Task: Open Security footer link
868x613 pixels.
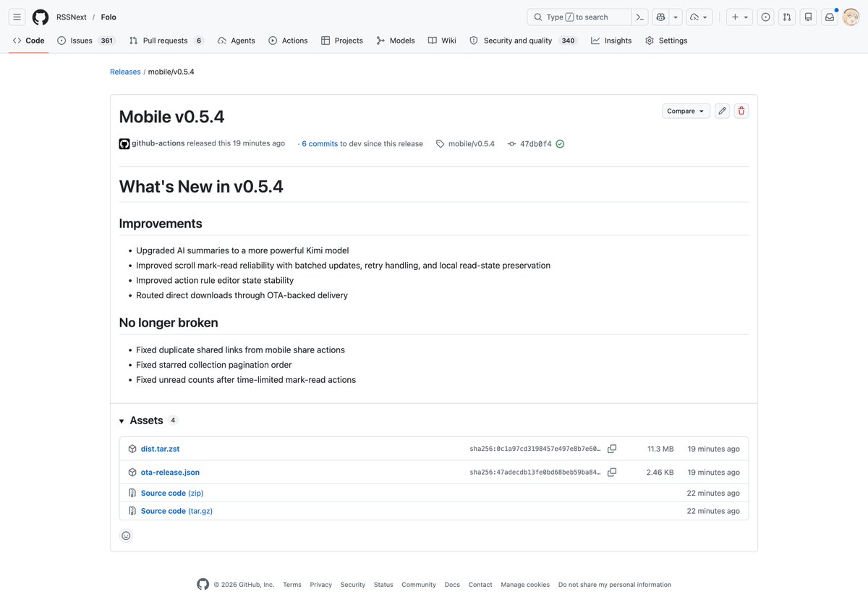Action: point(353,585)
